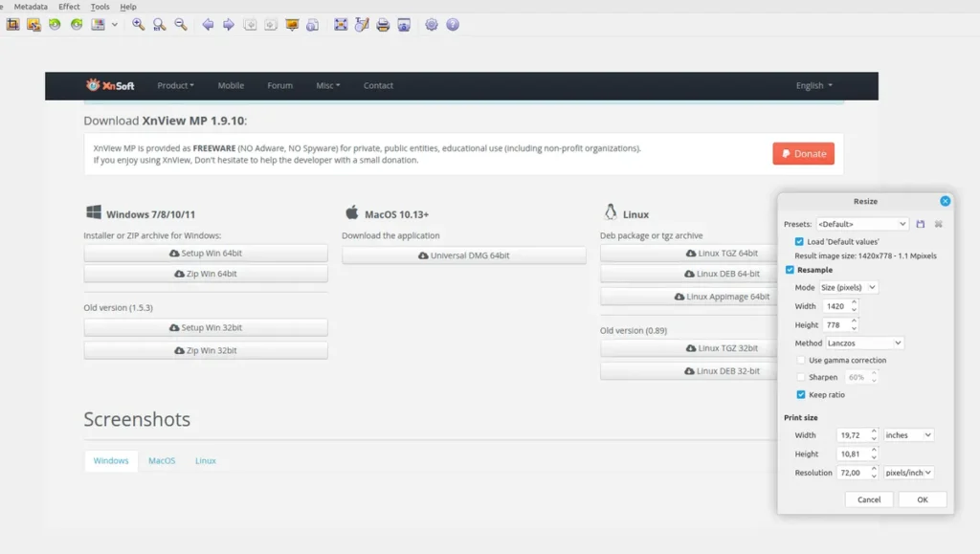
Task: Click the Zip Win 64bit download button
Action: point(206,274)
